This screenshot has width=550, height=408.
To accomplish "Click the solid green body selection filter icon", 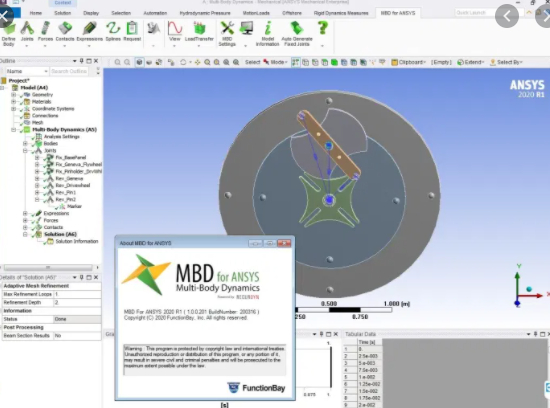I will [334, 62].
